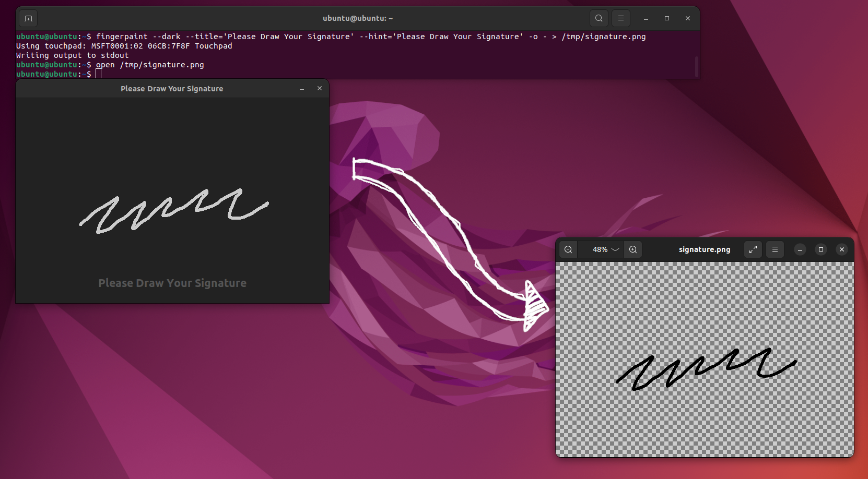Enter fullscreen view in the image viewer
868x479 pixels.
coord(753,249)
